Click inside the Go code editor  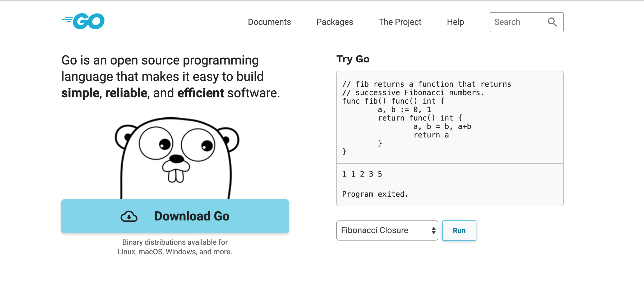pos(449,118)
